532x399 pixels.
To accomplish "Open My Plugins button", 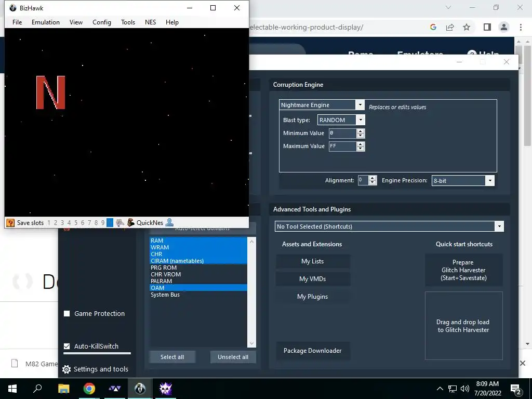I will tap(312, 297).
